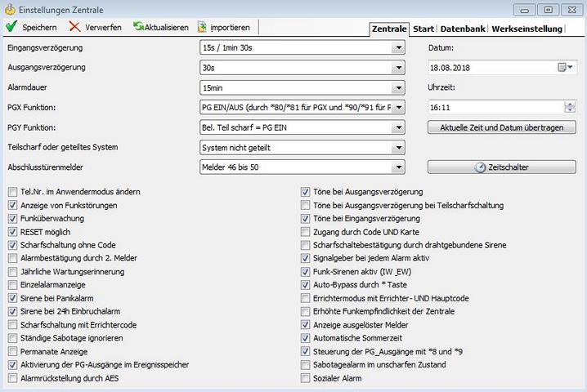This screenshot has width=587, height=392.
Task: Click the Zeitschalter clock button
Action: 501,167
